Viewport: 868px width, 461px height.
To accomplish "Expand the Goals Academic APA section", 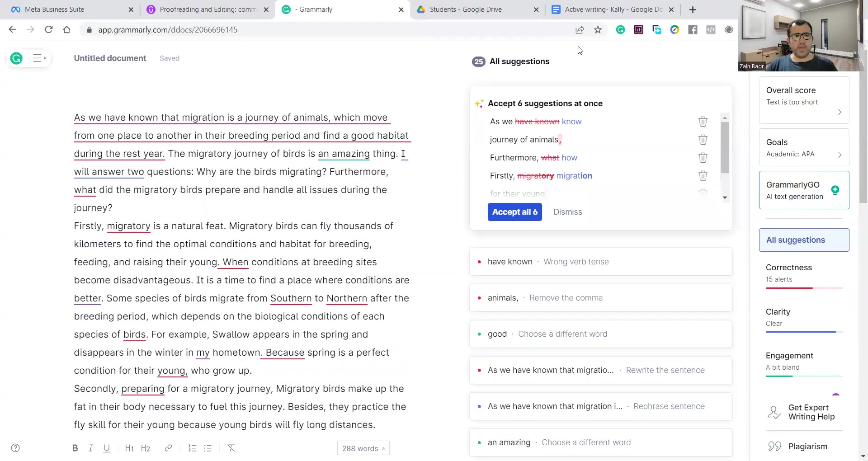I will 804,148.
